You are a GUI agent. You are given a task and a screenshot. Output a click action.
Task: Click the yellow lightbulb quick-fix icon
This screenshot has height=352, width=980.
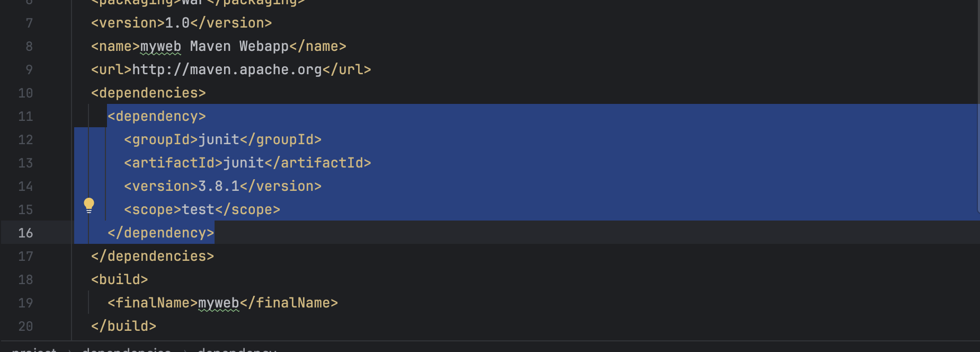coord(89,205)
